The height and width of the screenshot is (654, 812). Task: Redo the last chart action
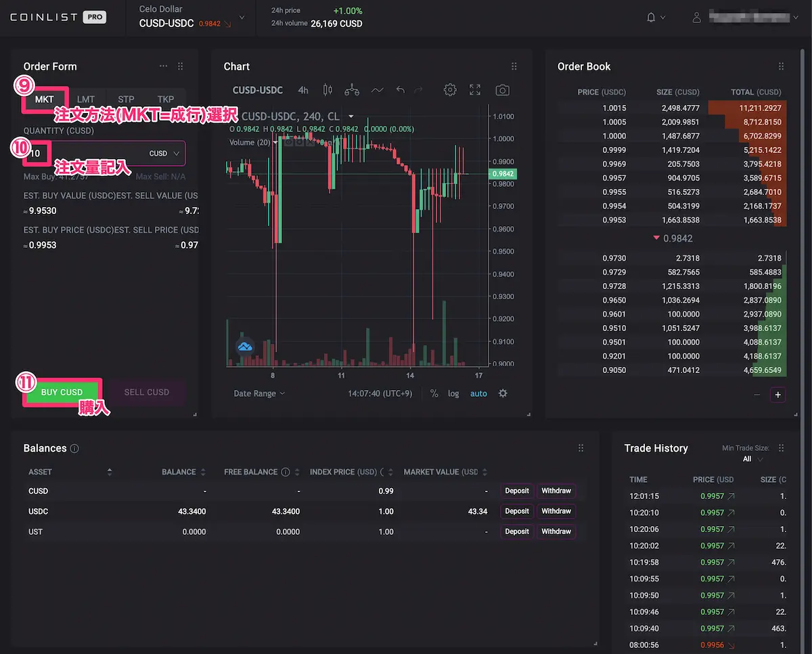coord(418,90)
